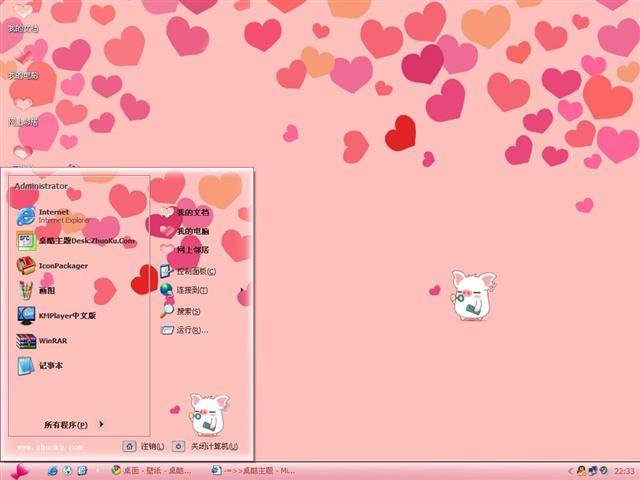640x480 pixels.
Task: Open 我的文档 in start menu right column
Action: pos(184,212)
